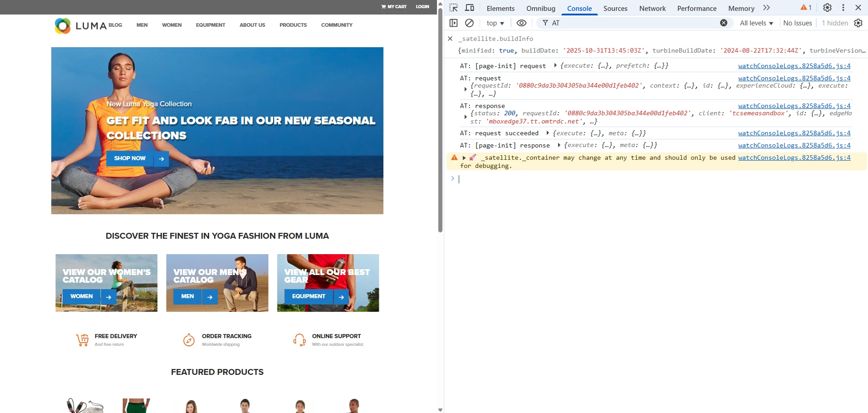
Task: Click the arrow beside Women button
Action: click(x=108, y=297)
